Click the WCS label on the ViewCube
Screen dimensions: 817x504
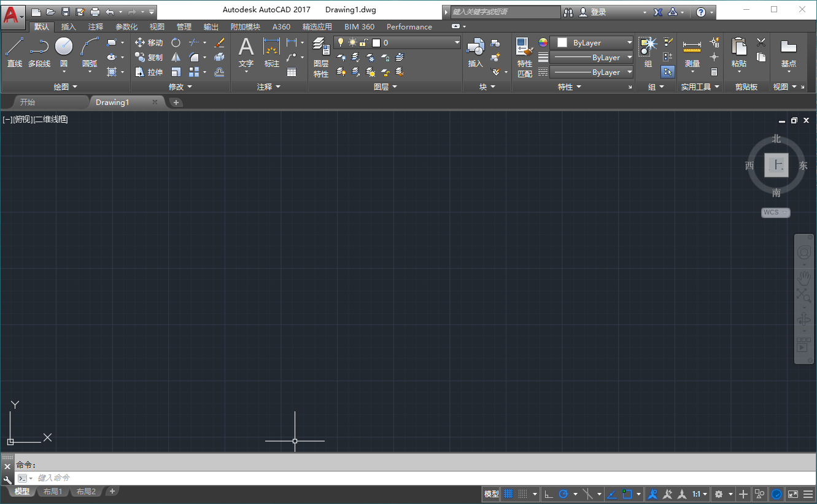click(x=774, y=212)
